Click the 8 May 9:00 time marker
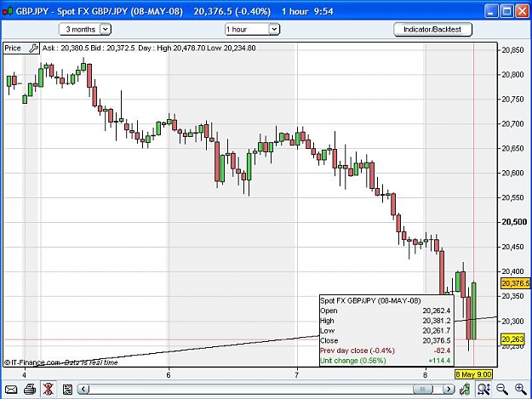Screen dimensions: 532x399 coord(473,374)
